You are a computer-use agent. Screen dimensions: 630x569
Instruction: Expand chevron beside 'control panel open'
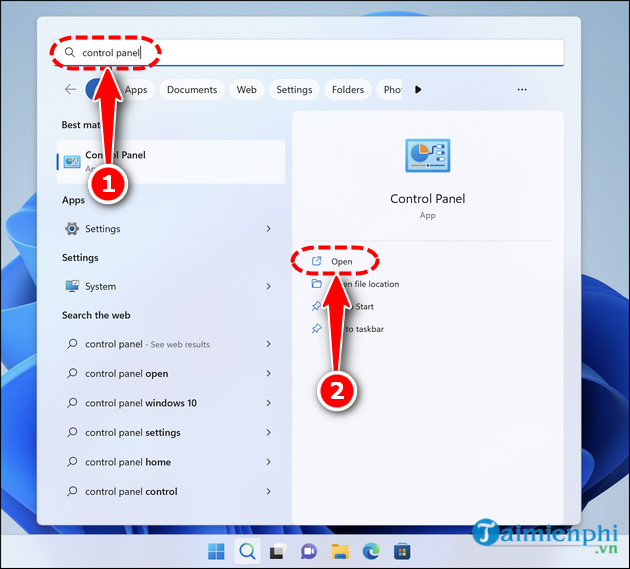268,373
